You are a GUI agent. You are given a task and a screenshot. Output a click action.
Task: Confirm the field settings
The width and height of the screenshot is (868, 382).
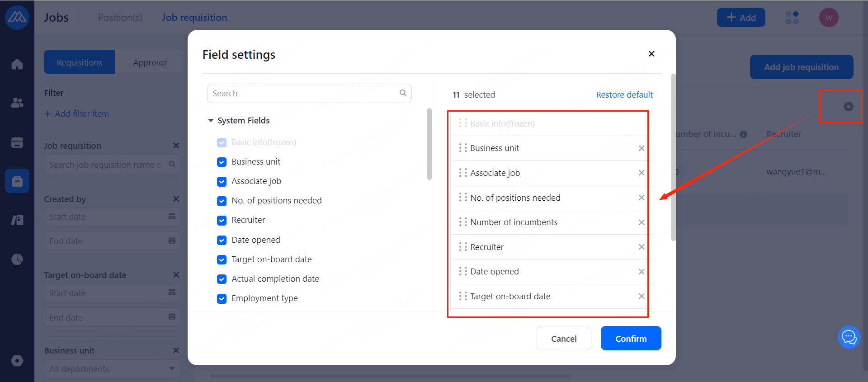tap(631, 339)
